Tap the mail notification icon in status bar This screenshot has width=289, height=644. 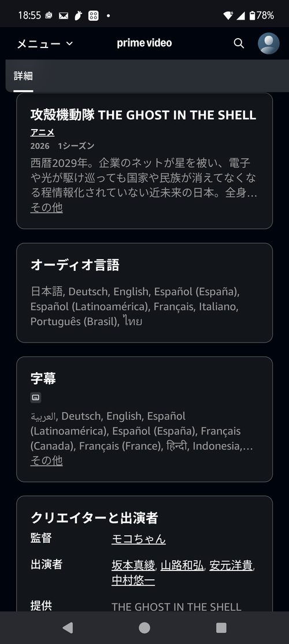(63, 16)
